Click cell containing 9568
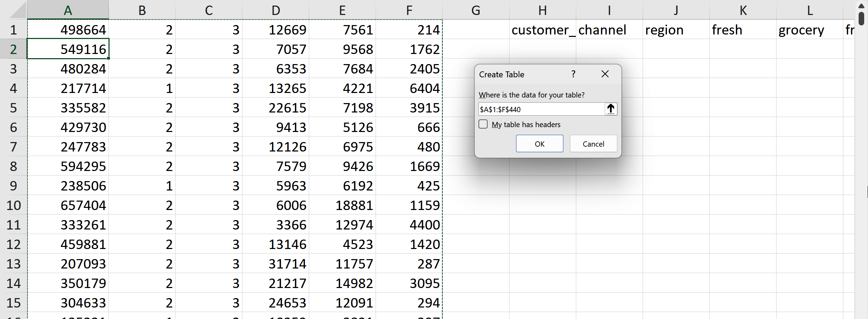Screen dimensions: 868x319 pos(342,49)
